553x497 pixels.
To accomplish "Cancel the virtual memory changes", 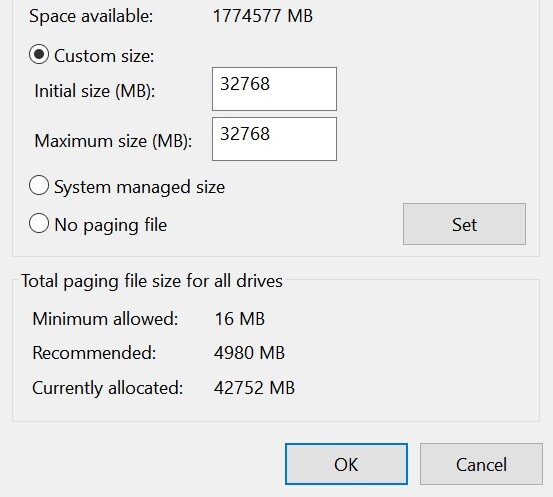I will point(481,464).
